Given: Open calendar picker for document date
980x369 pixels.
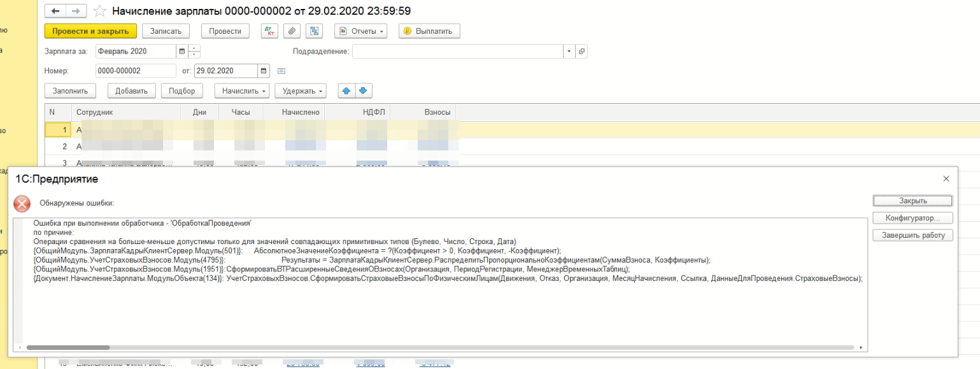Looking at the screenshot, I should (264, 71).
